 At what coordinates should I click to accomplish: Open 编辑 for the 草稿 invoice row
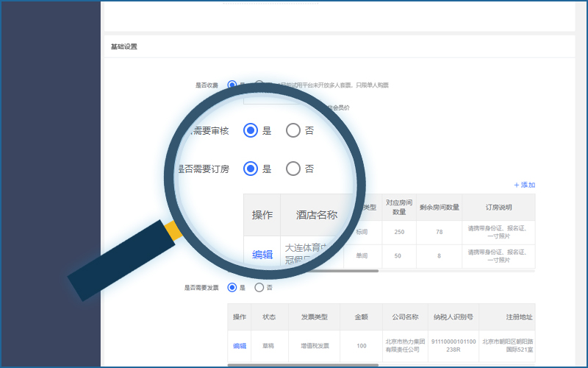coord(240,346)
